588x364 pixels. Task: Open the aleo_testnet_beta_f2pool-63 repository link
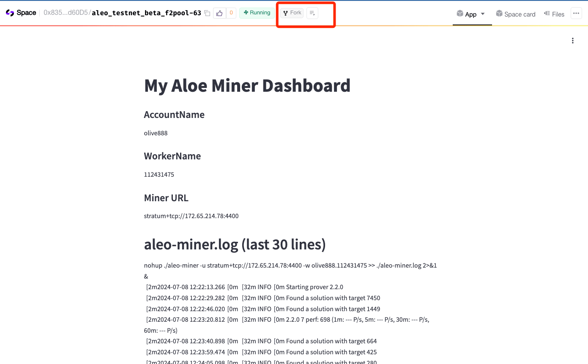(146, 13)
